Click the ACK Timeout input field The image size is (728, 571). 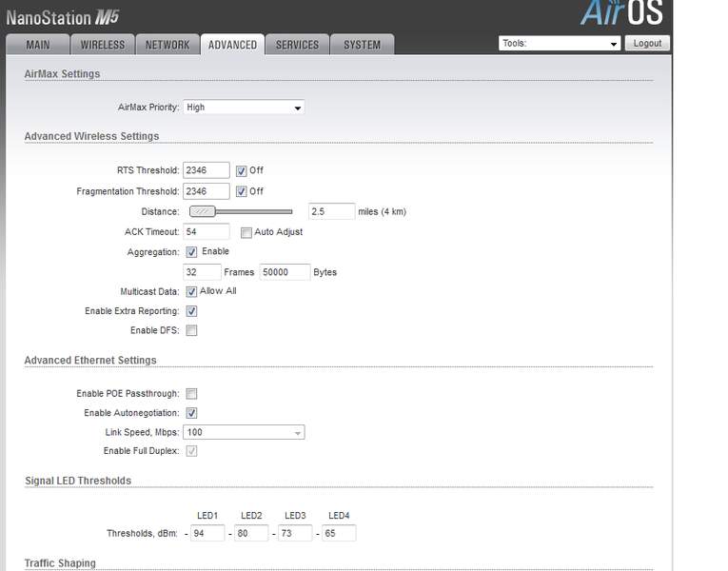(207, 231)
